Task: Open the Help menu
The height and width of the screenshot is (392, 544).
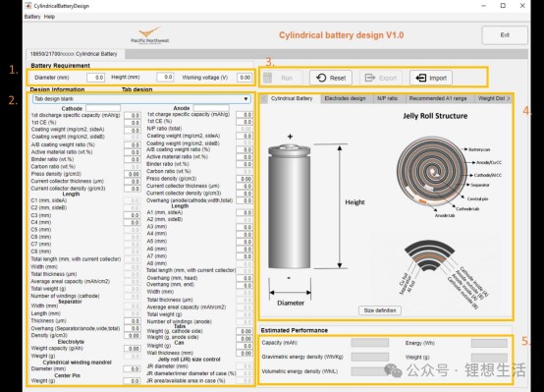Action: [49, 17]
